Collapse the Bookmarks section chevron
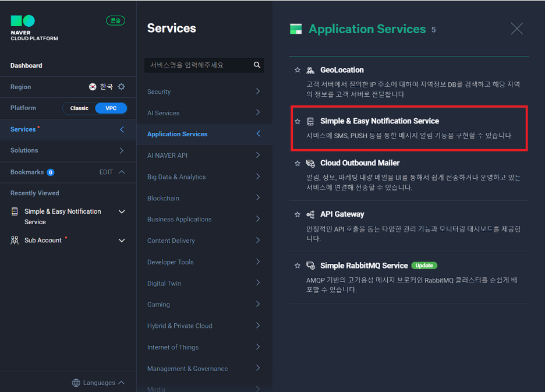545x392 pixels. [x=122, y=172]
